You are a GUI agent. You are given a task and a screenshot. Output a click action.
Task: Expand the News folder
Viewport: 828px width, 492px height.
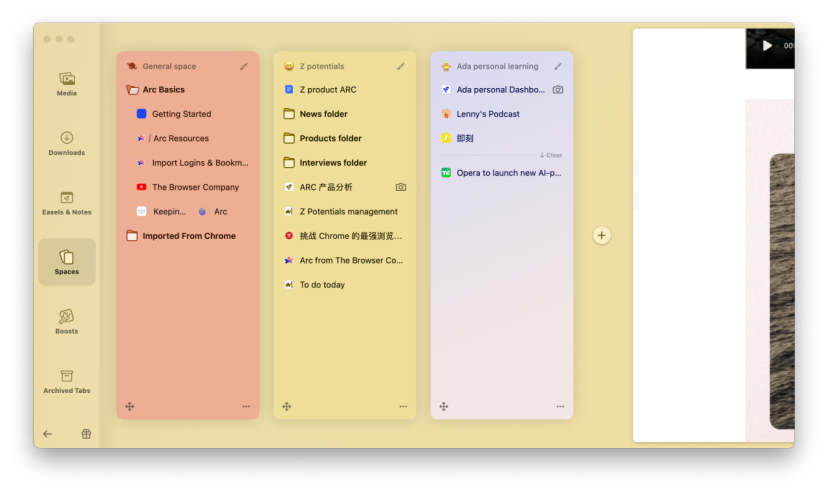point(323,114)
